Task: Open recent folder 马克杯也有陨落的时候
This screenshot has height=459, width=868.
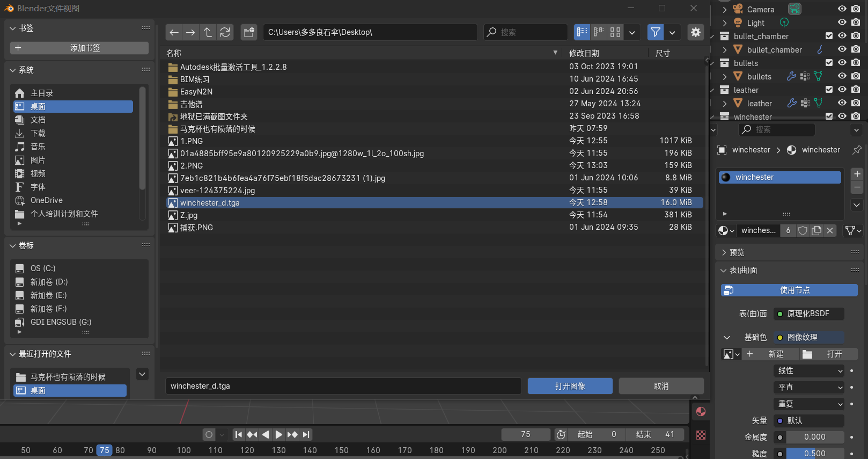Action: point(70,377)
